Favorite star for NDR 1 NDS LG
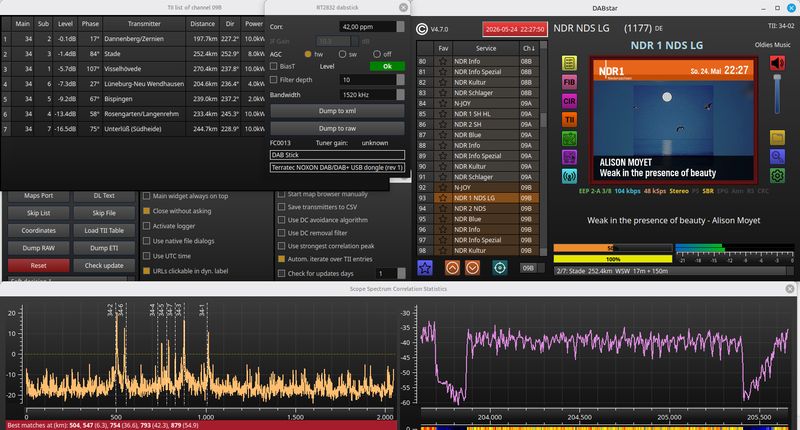 tap(443, 198)
